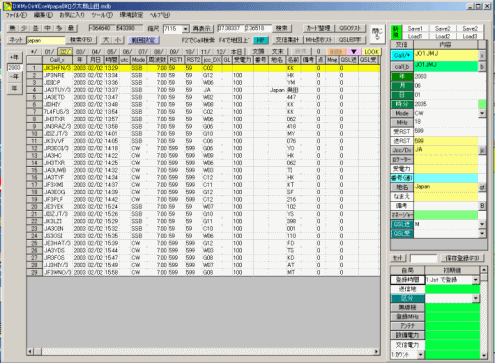
Task: Click the 保存登録(F3) button
Action: 462,258
